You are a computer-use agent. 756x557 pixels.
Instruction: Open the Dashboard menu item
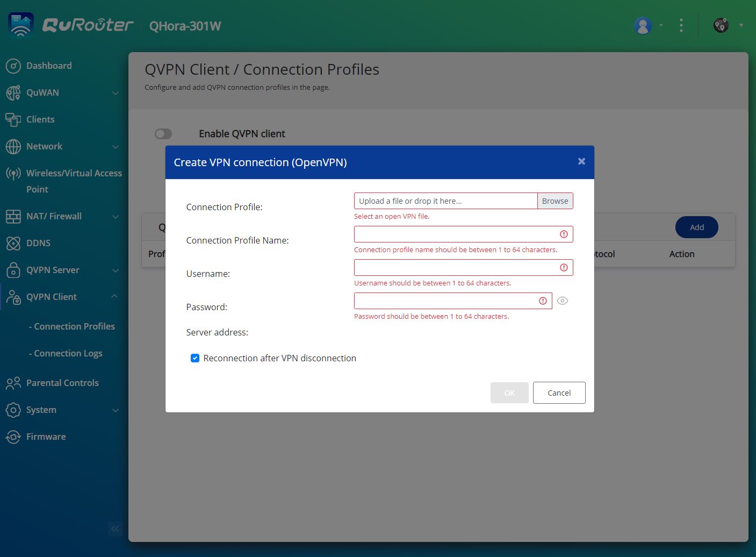click(x=49, y=66)
